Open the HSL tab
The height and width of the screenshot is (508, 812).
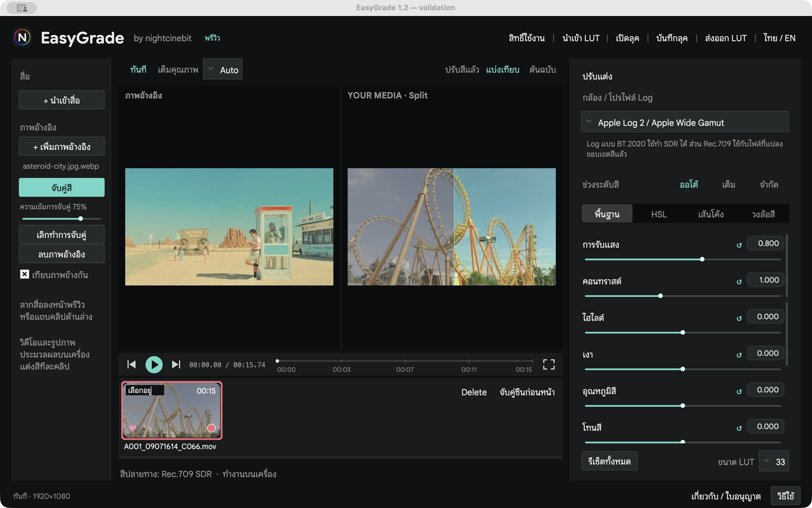pos(658,214)
